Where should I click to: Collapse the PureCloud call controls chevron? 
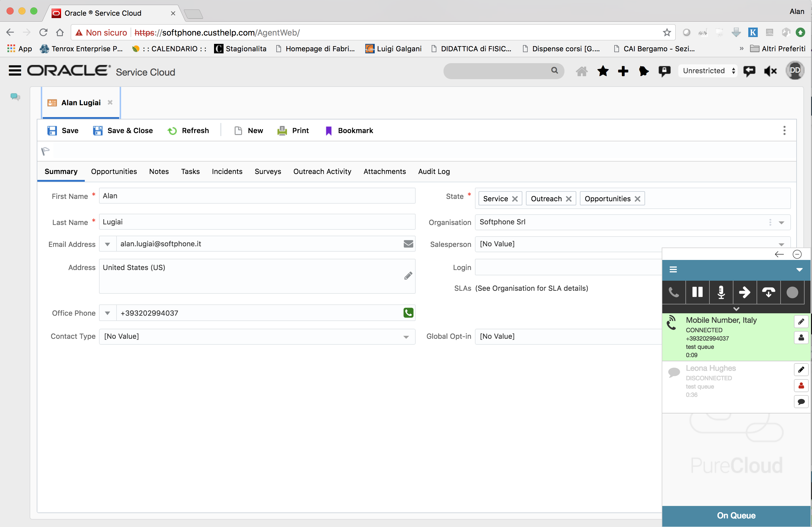click(736, 309)
